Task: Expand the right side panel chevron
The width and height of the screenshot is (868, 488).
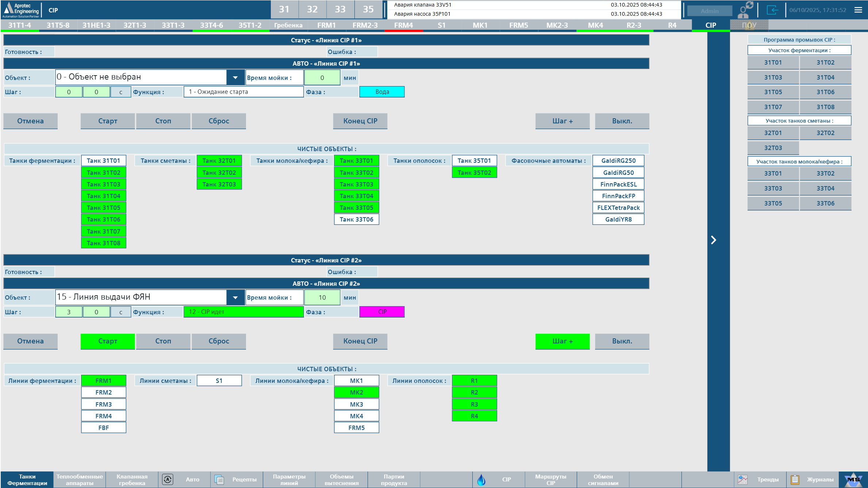Action: tap(714, 240)
